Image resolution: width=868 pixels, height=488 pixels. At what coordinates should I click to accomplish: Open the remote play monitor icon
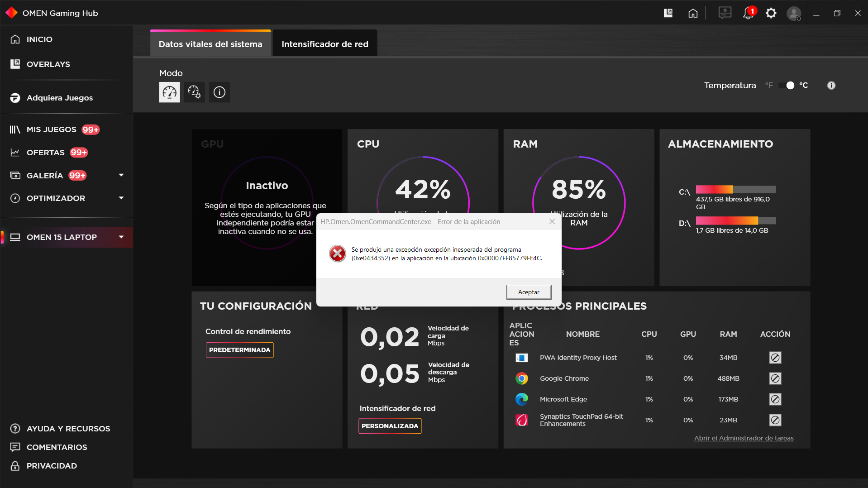[725, 13]
